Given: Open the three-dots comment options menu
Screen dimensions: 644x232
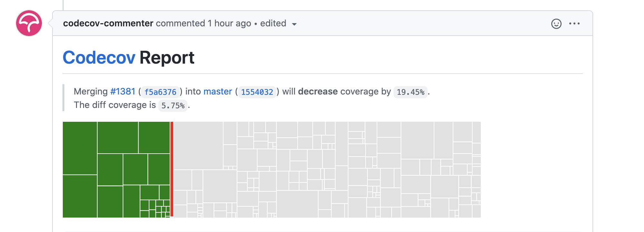Looking at the screenshot, I should pos(574,23).
